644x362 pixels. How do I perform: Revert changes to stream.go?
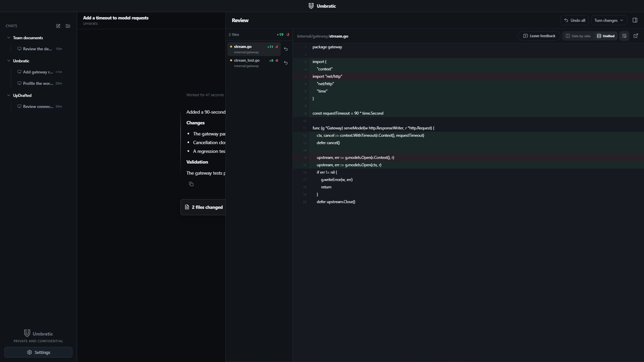tap(286, 49)
